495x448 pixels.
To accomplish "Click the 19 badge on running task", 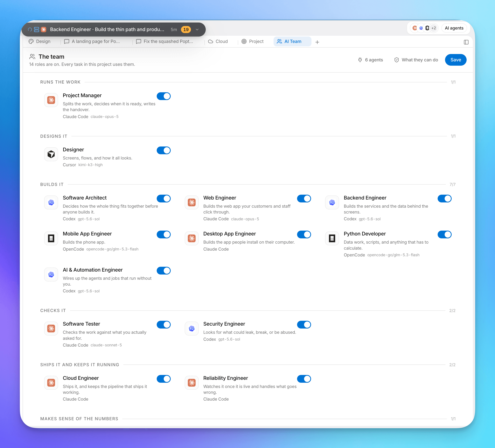I will coord(186,30).
